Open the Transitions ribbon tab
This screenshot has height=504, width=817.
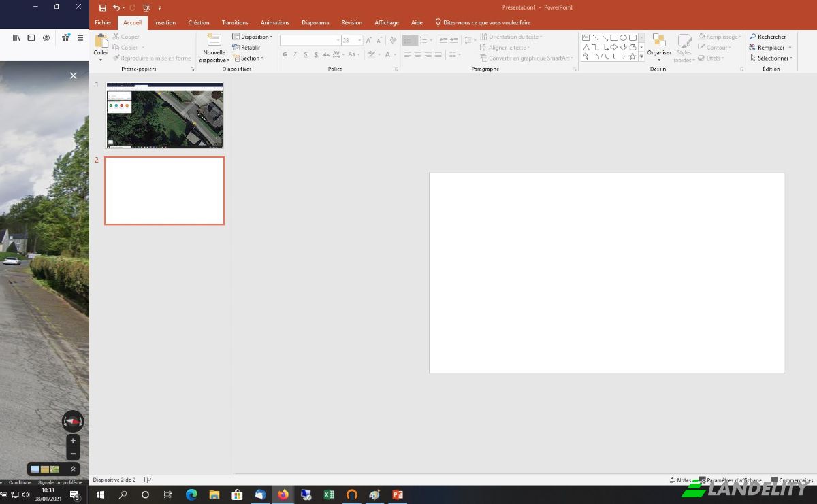pos(235,22)
